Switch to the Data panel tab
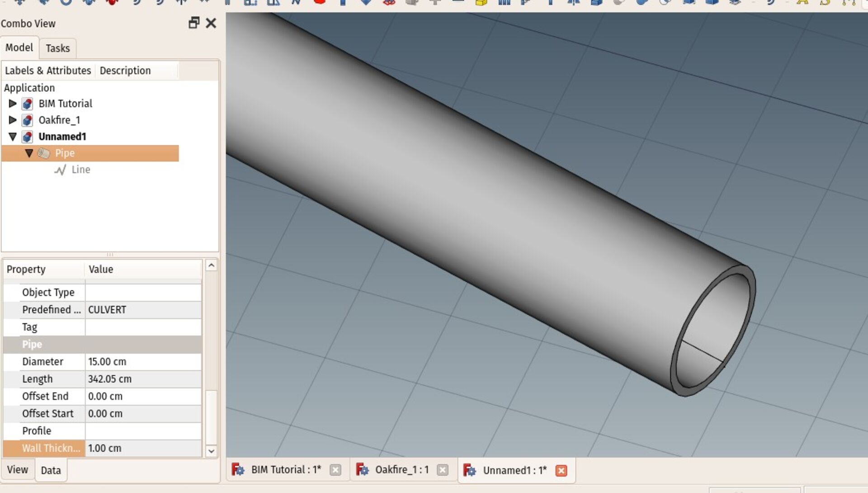This screenshot has width=868, height=493. tap(50, 470)
